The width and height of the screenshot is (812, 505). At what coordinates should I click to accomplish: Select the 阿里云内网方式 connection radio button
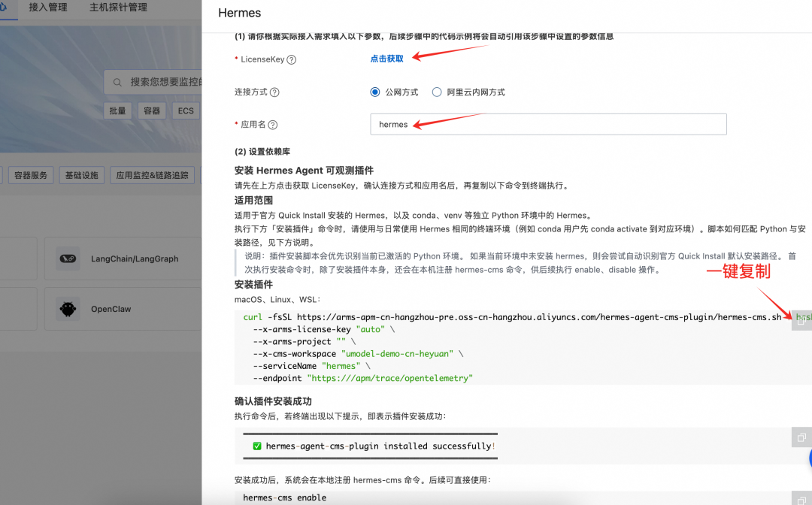click(x=437, y=92)
